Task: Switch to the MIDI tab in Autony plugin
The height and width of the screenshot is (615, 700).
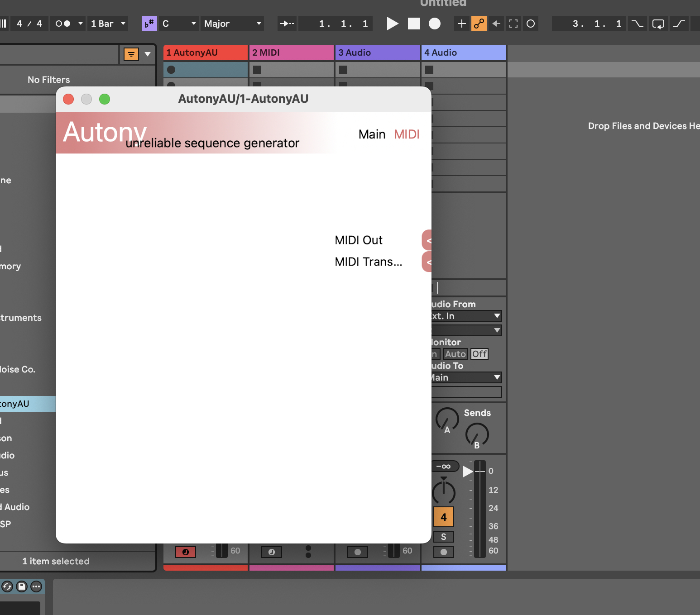Action: 407,134
